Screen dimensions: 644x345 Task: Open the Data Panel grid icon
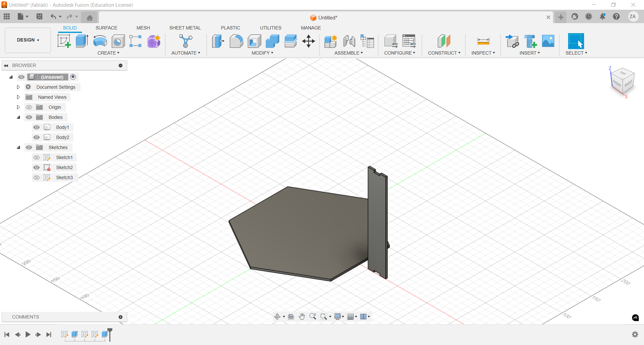(7, 16)
